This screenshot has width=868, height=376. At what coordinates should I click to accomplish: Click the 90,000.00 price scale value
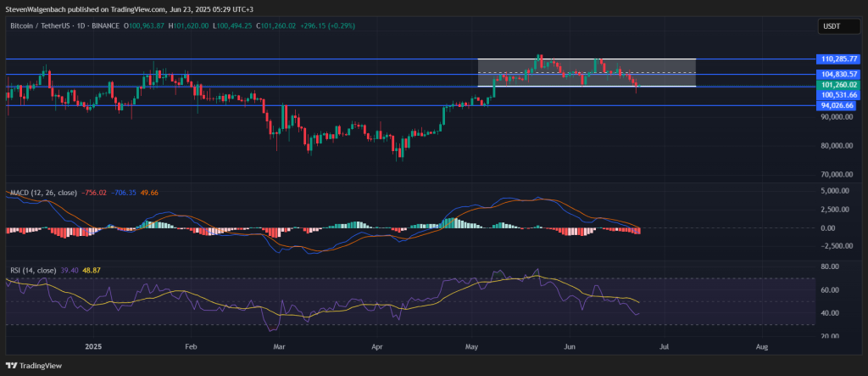pos(837,117)
